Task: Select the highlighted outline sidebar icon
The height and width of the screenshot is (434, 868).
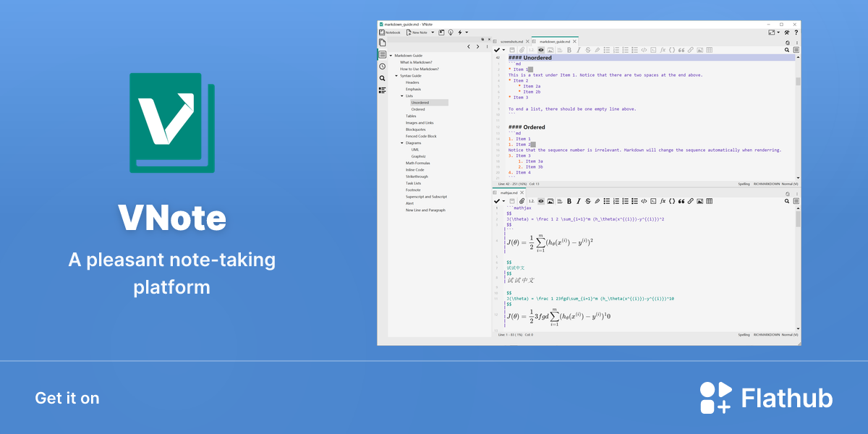Action: [x=382, y=55]
